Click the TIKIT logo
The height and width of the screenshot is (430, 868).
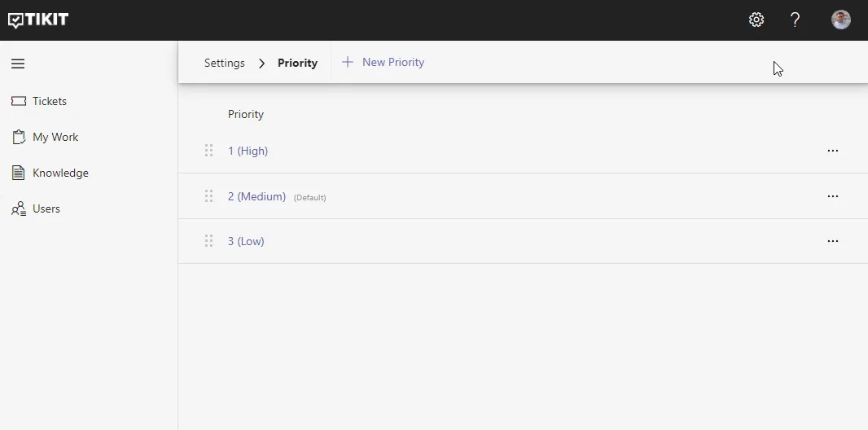[x=38, y=20]
